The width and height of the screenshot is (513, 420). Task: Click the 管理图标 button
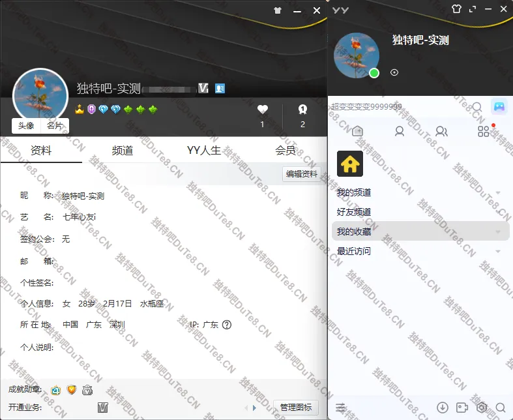click(296, 408)
